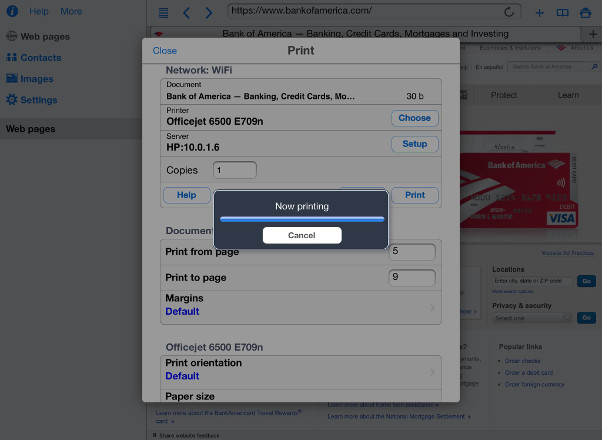The height and width of the screenshot is (440, 602).
Task: Click Protect tab on Bank of America page
Action: click(504, 95)
